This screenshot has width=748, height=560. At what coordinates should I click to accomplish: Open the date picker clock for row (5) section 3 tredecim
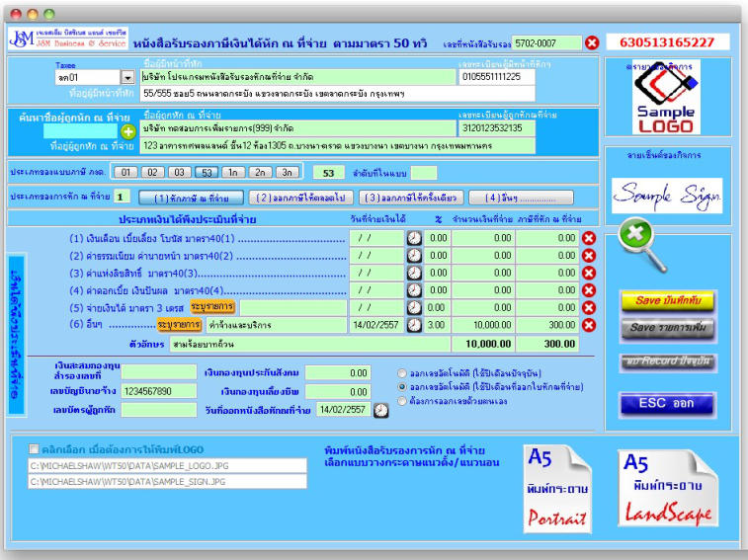pos(414,308)
